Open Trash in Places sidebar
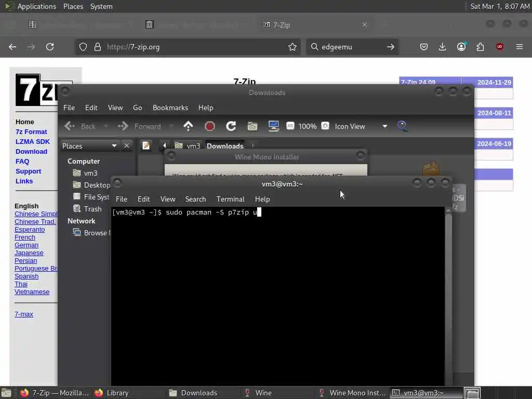This screenshot has height=399, width=532. (87, 209)
